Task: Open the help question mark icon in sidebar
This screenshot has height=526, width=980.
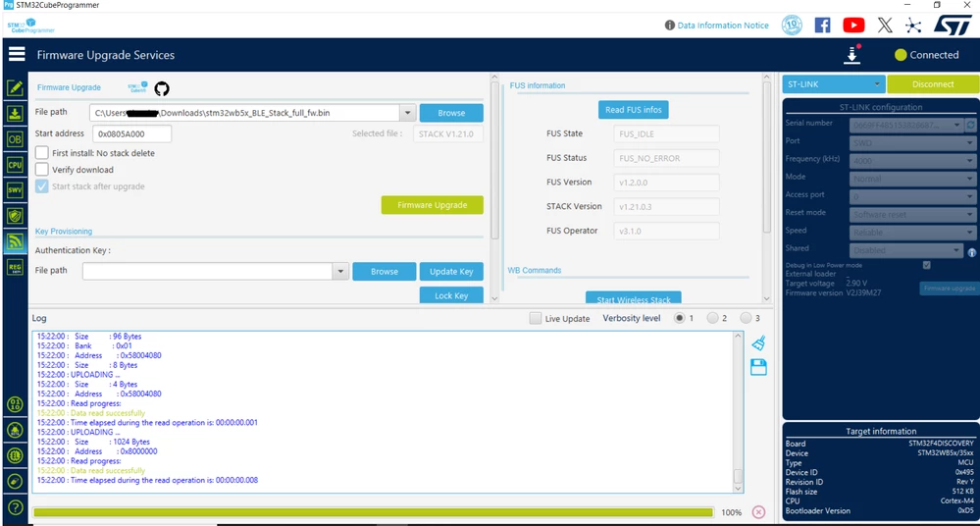Action: click(x=15, y=507)
